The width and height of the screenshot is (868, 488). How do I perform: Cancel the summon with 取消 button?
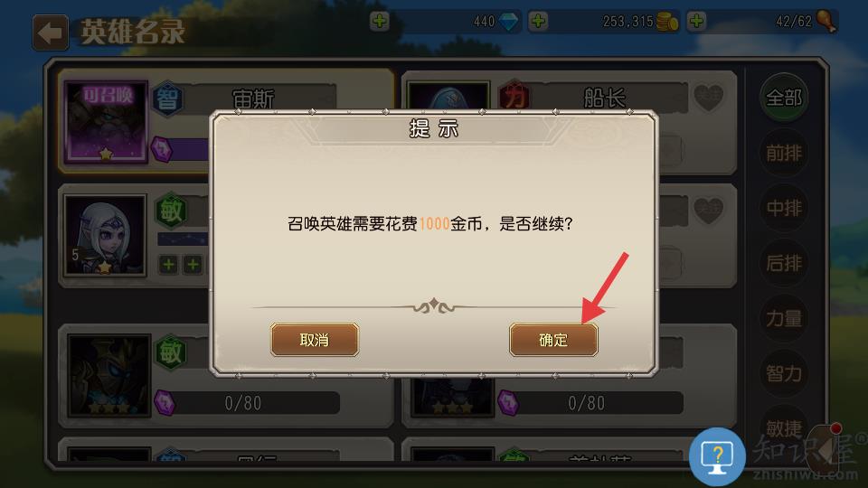315,340
